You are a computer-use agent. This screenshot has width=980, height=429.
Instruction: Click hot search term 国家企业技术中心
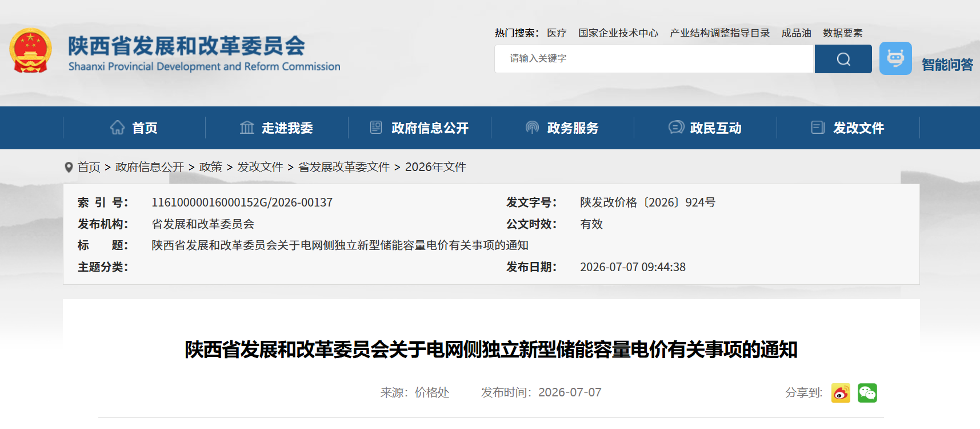tap(618, 33)
